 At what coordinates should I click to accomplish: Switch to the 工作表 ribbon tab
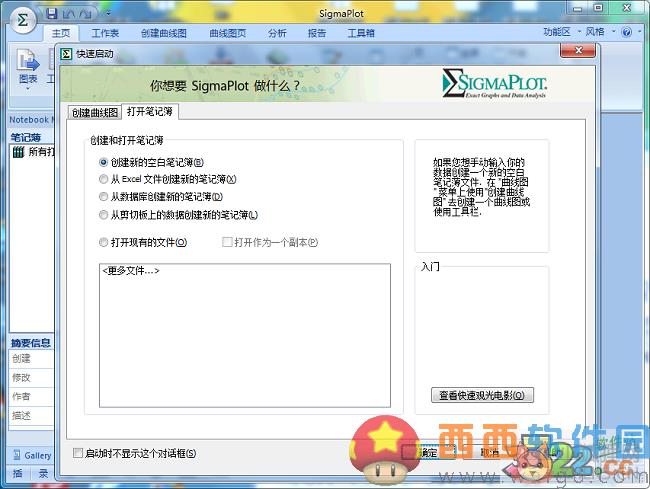(x=105, y=33)
